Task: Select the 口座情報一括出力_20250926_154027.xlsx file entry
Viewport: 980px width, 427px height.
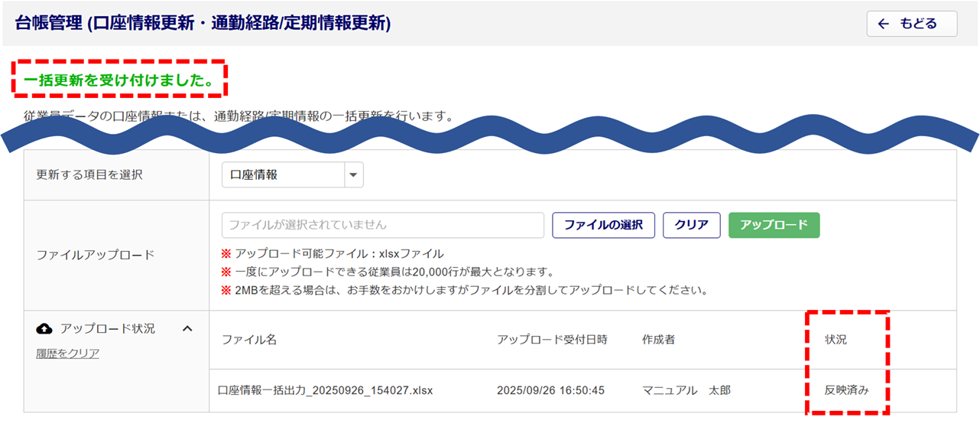Action: pos(325,390)
